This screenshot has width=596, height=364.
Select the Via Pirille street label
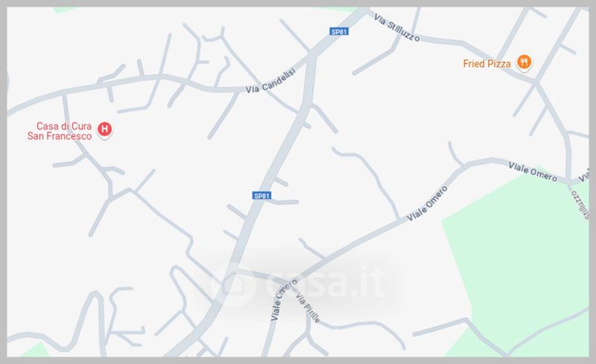(308, 307)
